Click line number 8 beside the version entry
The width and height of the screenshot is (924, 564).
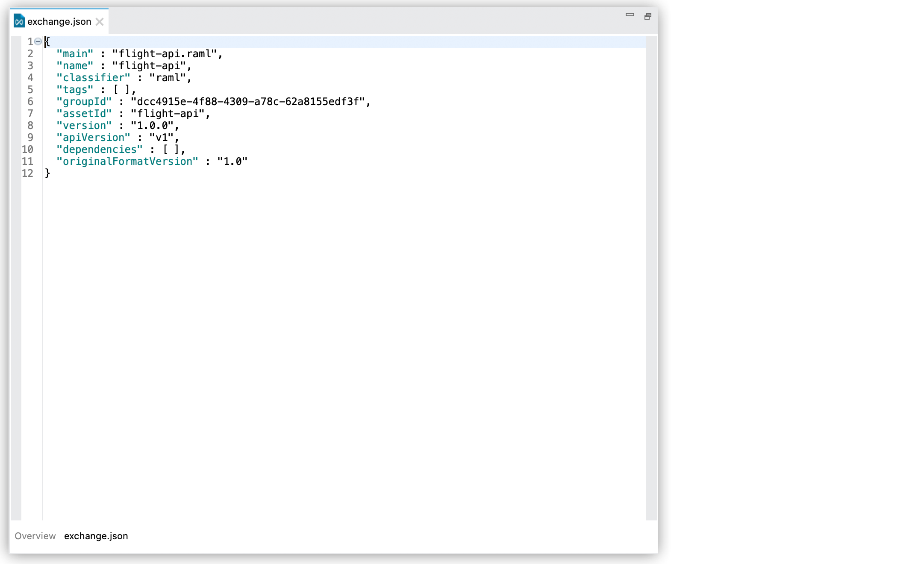30,125
